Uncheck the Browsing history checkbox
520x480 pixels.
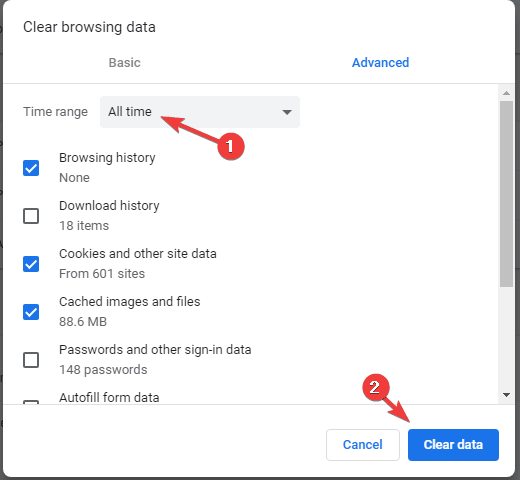pos(31,168)
